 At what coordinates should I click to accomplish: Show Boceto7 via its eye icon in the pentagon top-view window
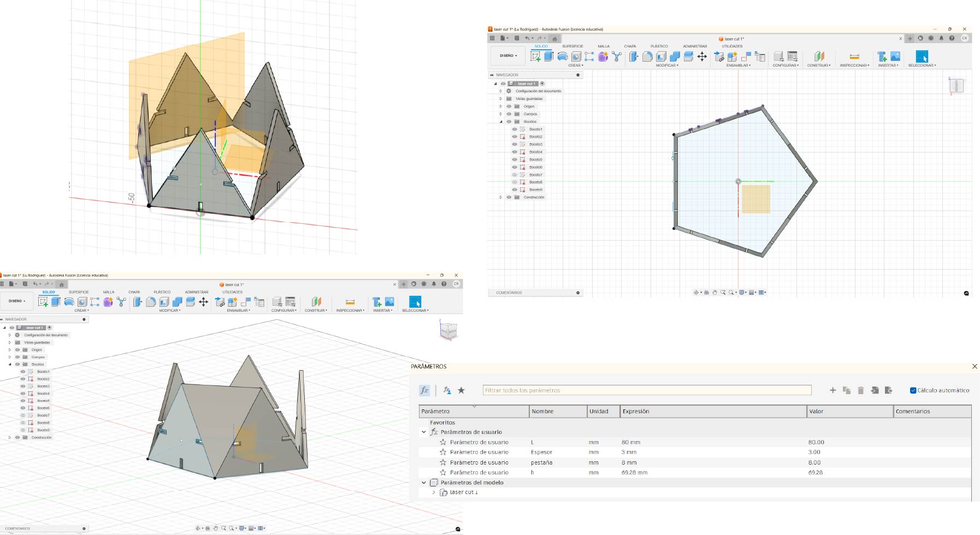[515, 175]
